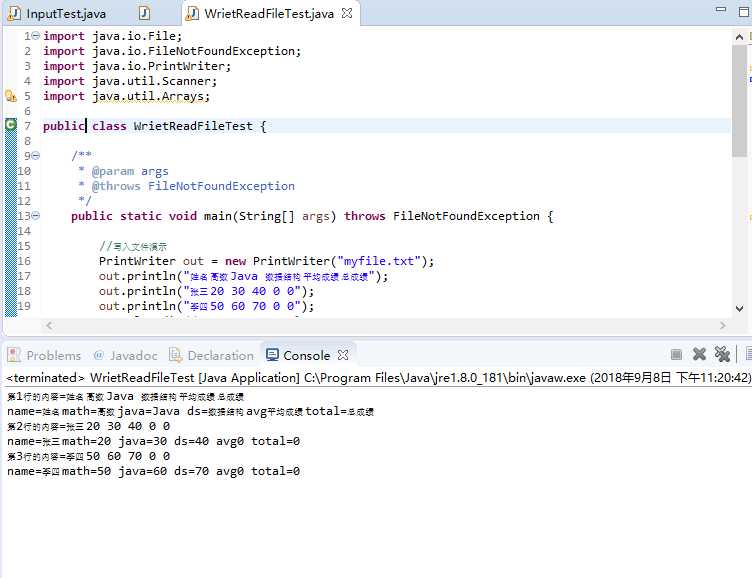Viewport: 752px width, 578px height.
Task: Open the Declaration view tab
Action: 212,355
